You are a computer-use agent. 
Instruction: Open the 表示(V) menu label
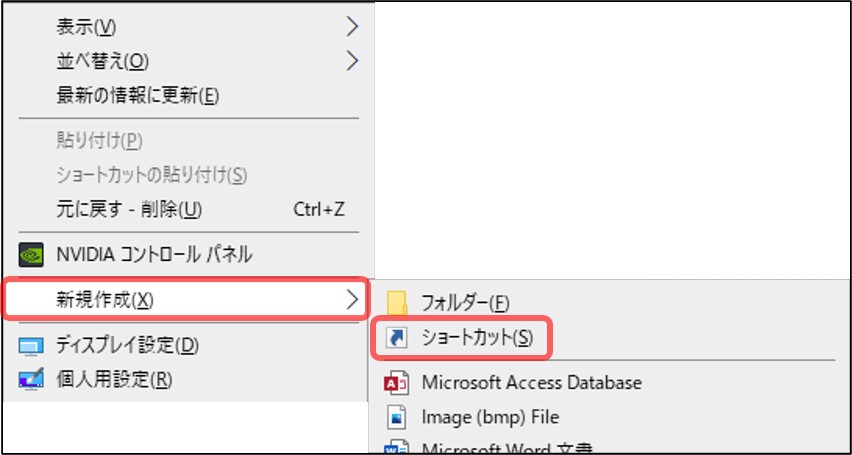pos(86,27)
